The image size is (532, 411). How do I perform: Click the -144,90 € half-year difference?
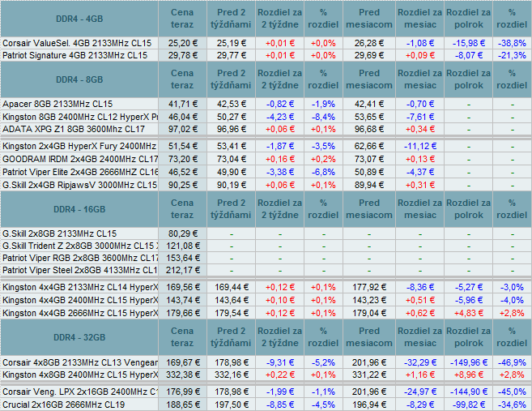tap(469, 392)
